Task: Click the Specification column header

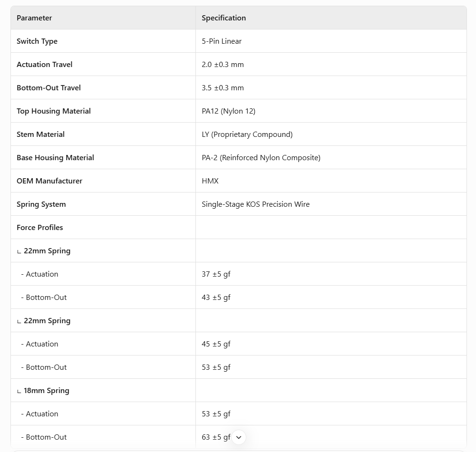Action: click(x=223, y=18)
